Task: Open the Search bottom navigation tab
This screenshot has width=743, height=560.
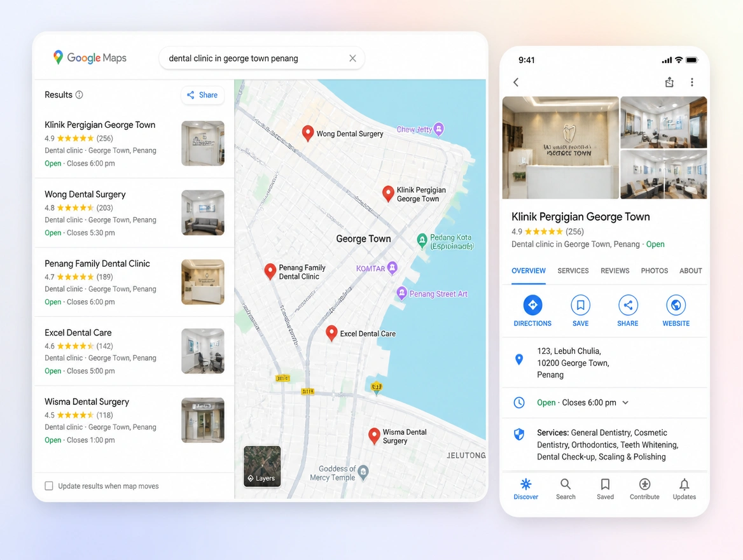Action: click(566, 489)
